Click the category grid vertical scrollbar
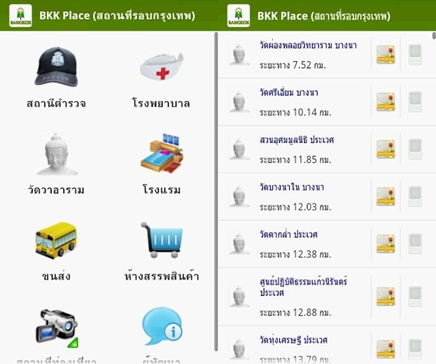 (216, 192)
